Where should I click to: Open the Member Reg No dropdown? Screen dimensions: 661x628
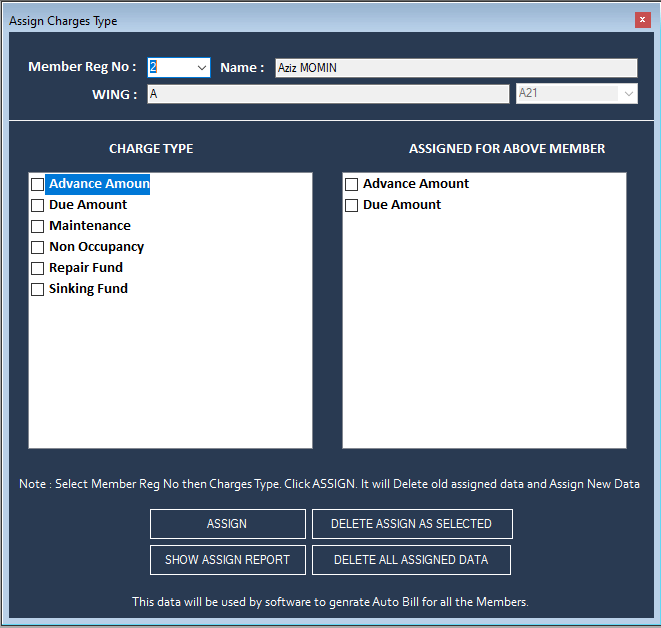click(202, 68)
